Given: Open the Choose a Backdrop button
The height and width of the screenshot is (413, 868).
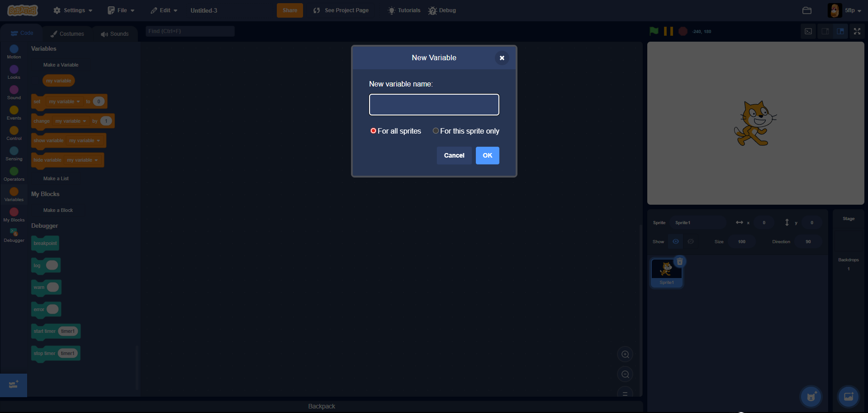Looking at the screenshot, I should tap(849, 397).
